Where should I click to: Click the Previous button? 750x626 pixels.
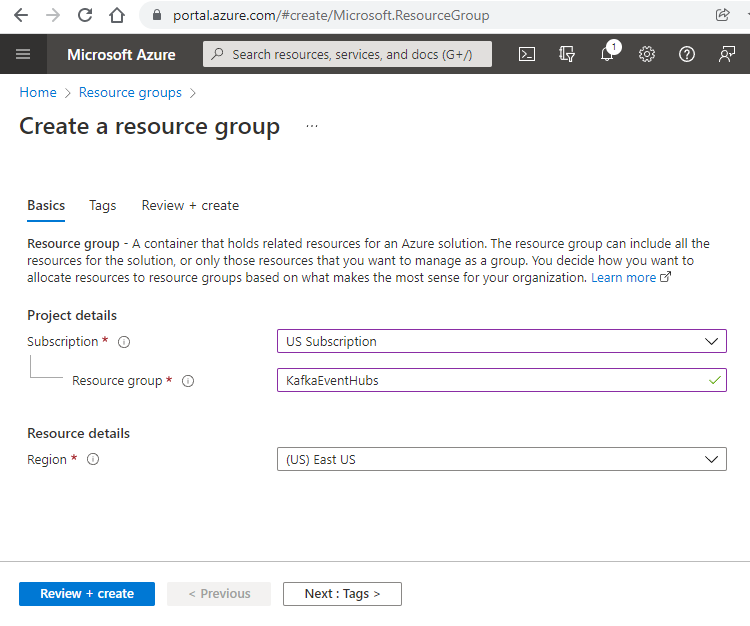[x=219, y=594]
